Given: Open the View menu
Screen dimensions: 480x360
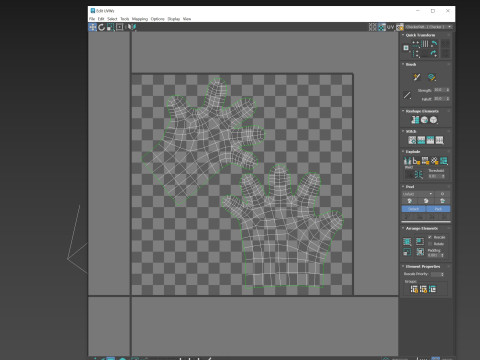Looking at the screenshot, I should pos(187,19).
